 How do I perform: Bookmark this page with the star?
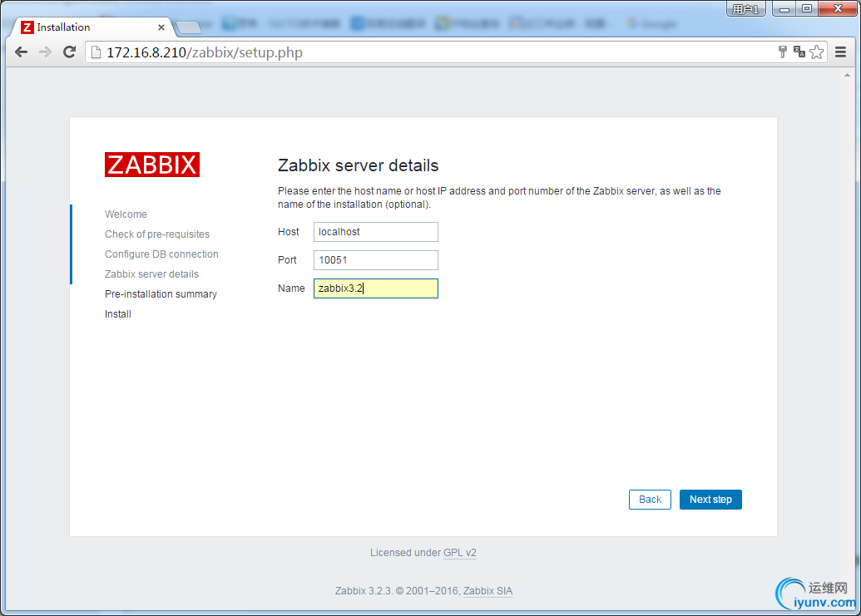tap(817, 52)
